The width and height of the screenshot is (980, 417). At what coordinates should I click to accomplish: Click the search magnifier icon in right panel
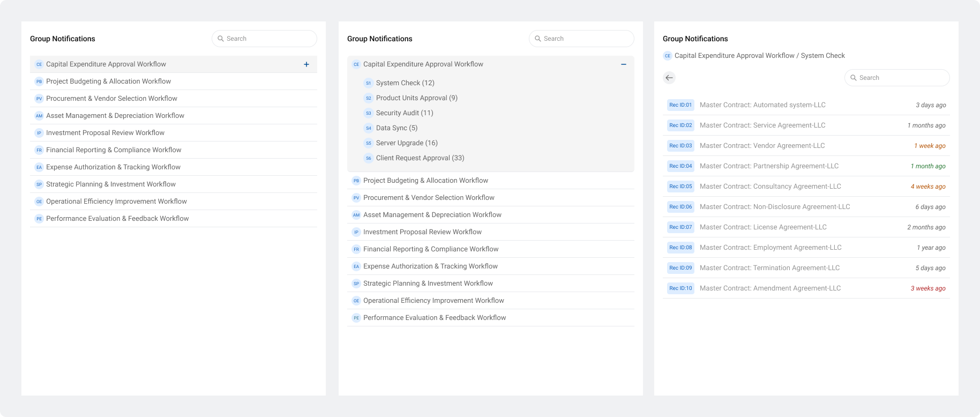point(854,78)
